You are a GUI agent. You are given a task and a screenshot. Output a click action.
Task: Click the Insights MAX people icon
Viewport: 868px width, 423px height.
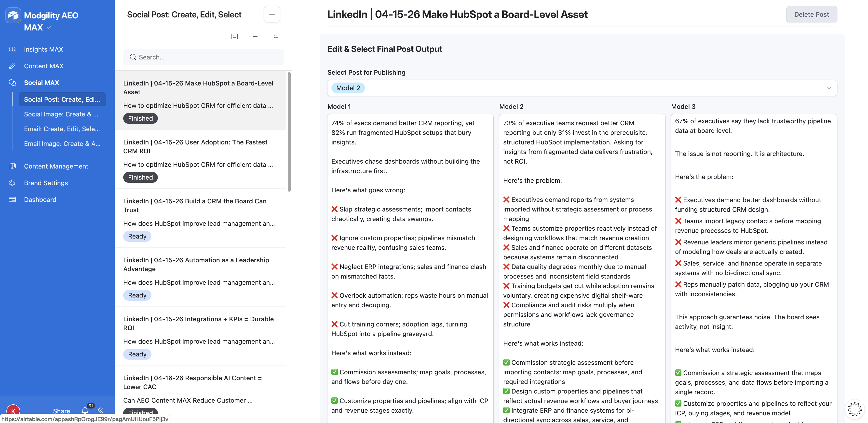point(13,49)
